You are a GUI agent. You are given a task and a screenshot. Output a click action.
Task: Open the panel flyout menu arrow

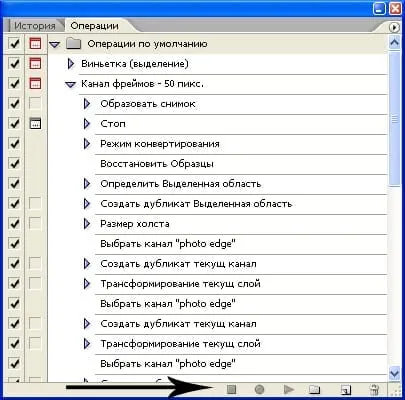(x=394, y=27)
